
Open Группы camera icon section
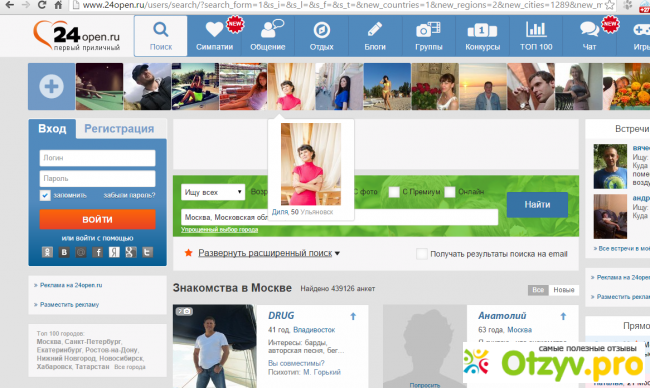429,36
